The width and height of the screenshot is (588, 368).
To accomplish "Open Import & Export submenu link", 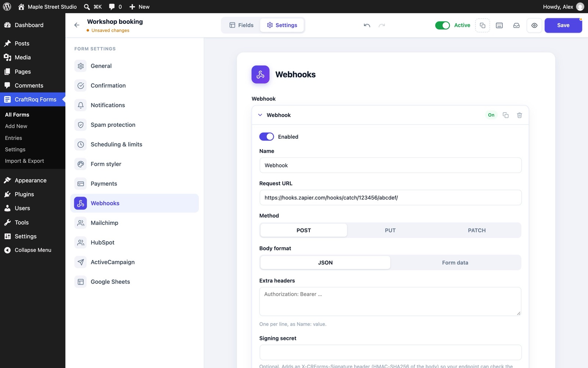I will 24,161.
